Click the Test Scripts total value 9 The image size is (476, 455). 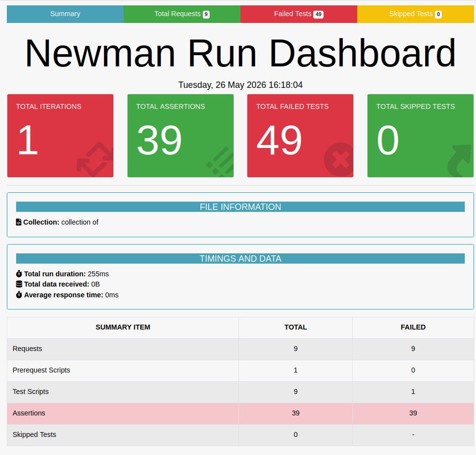click(296, 392)
